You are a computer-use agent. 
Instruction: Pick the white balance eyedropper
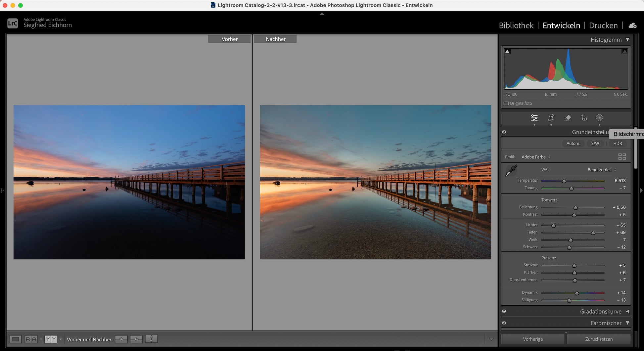click(x=511, y=171)
